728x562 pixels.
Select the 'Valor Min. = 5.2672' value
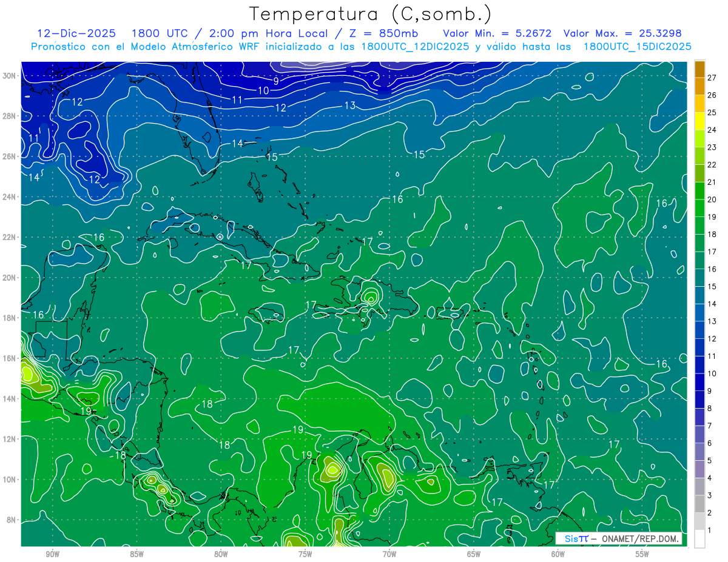point(497,33)
